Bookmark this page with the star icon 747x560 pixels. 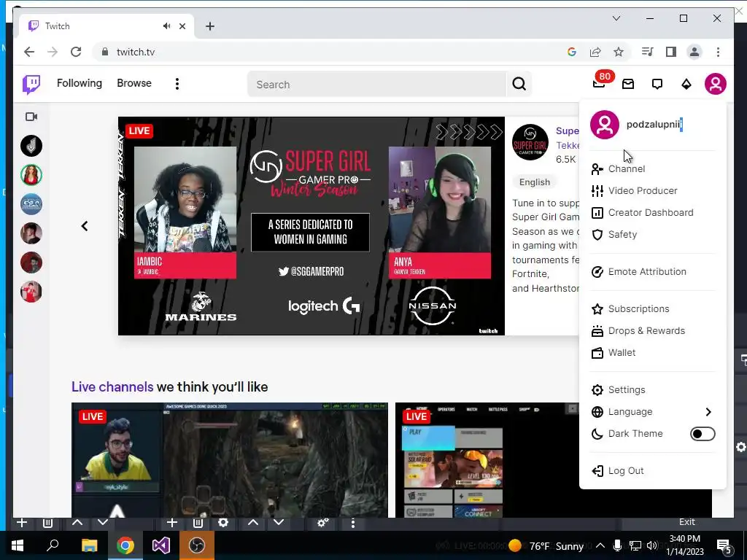point(619,52)
